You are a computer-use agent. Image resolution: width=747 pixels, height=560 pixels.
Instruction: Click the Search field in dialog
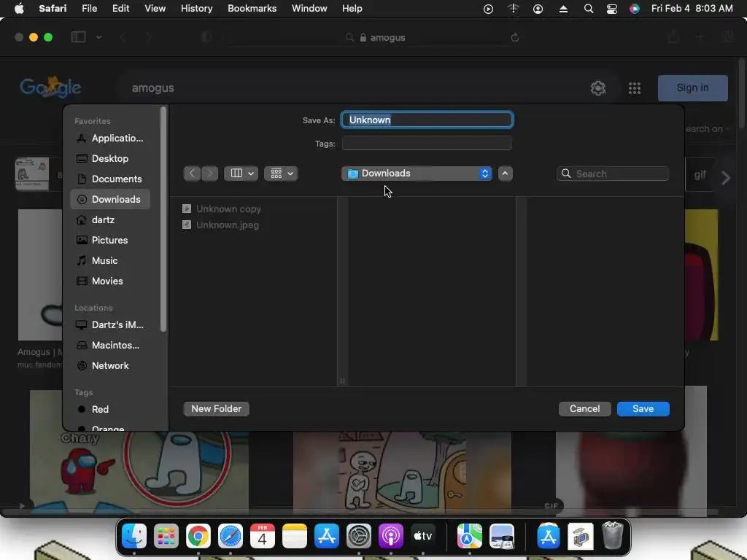[613, 174]
